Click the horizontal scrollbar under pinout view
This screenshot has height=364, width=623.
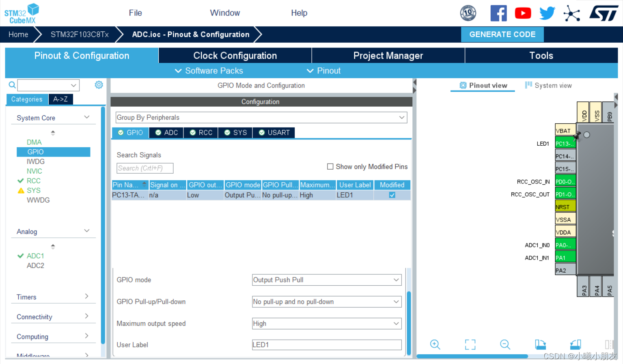472,356
